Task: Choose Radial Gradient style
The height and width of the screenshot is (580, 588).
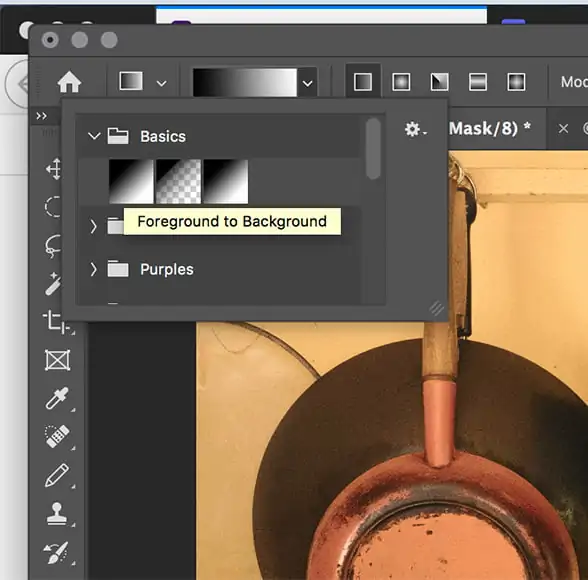Action: tap(401, 82)
